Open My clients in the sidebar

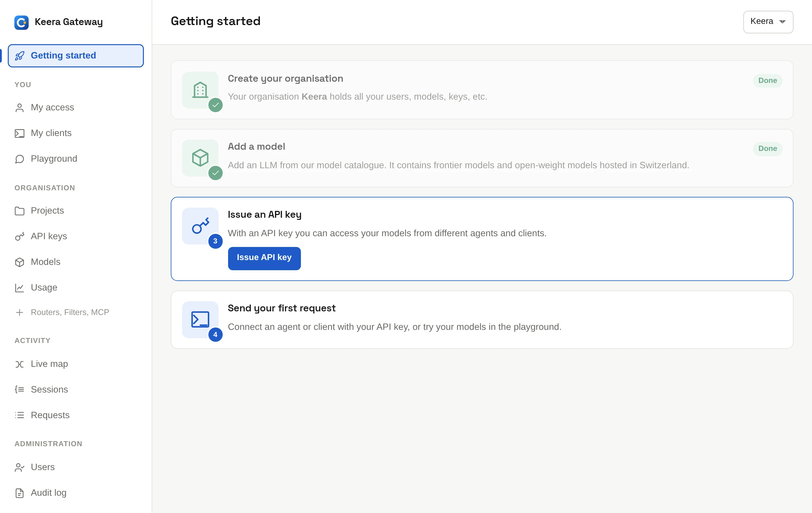76,133
